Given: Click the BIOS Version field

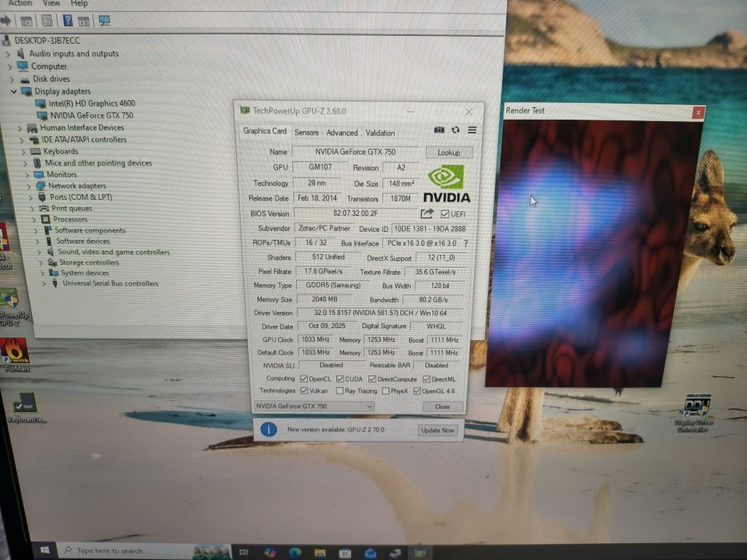Looking at the screenshot, I should (x=355, y=214).
